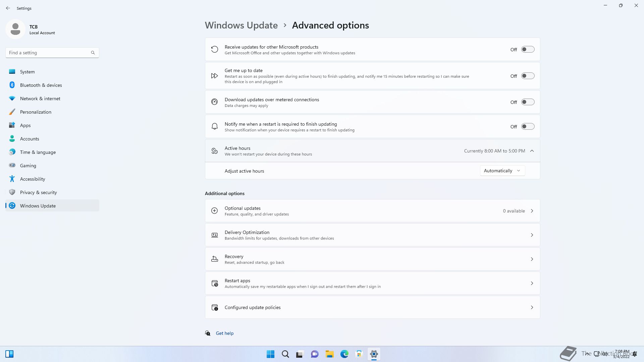Open Accessibility settings page
The width and height of the screenshot is (644, 362).
point(52,179)
